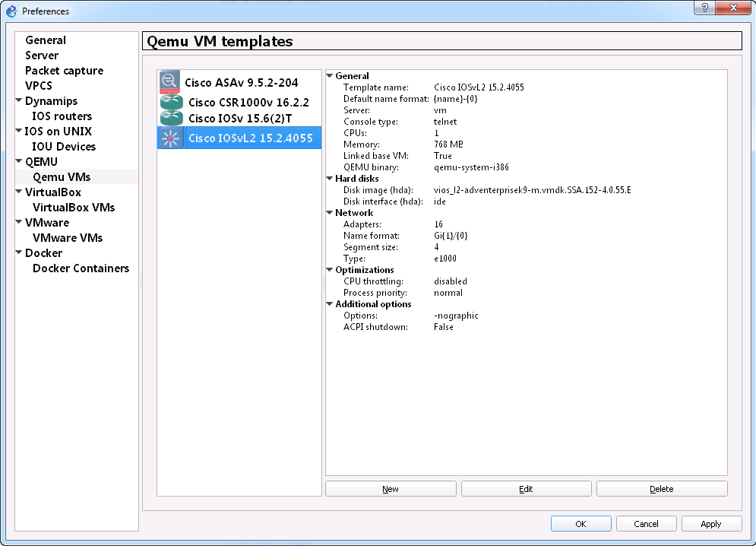Image resolution: width=756 pixels, height=546 pixels.
Task: Collapse the Dynamips tree section
Action: click(19, 100)
